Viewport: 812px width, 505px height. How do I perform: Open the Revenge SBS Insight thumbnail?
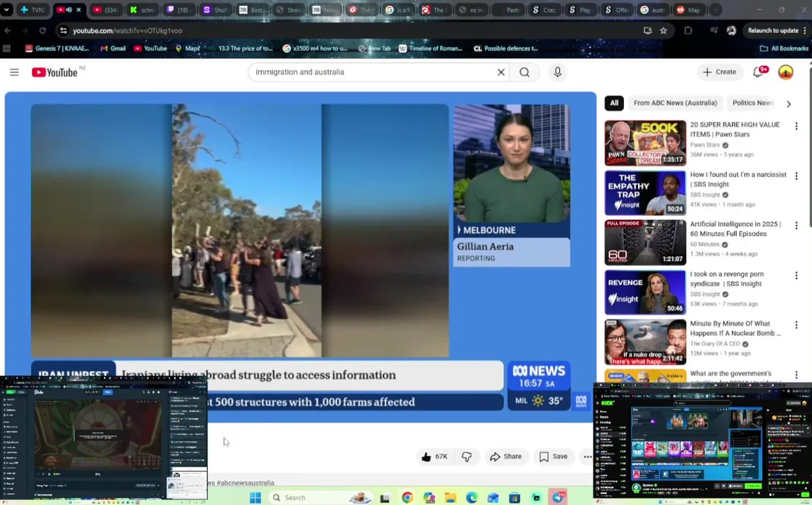pos(645,292)
